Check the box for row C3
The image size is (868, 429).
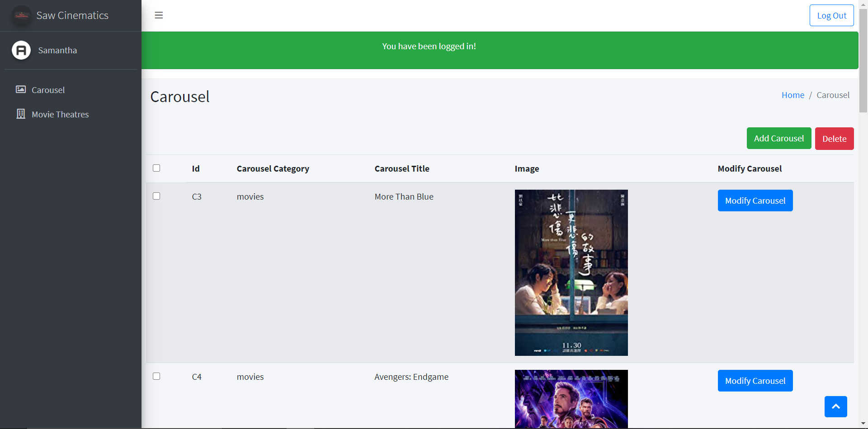[x=156, y=196]
